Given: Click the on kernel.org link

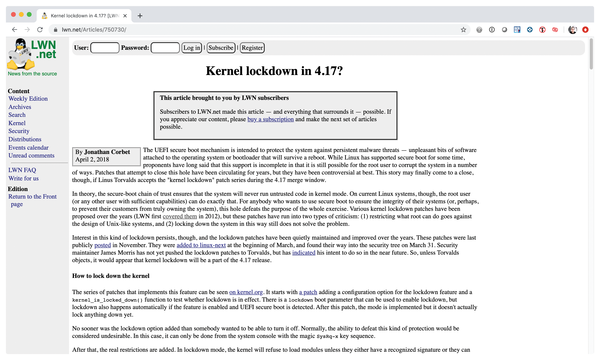Looking at the screenshot, I should (x=246, y=292).
